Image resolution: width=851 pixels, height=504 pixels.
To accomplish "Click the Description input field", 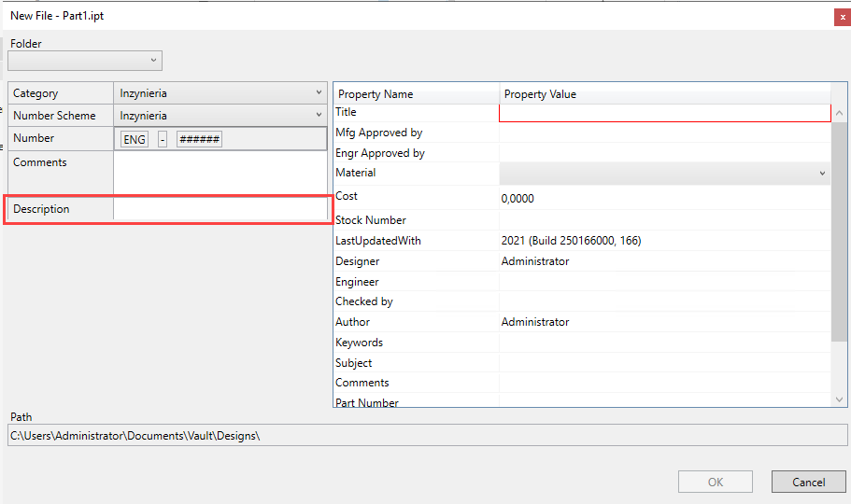I will point(220,209).
